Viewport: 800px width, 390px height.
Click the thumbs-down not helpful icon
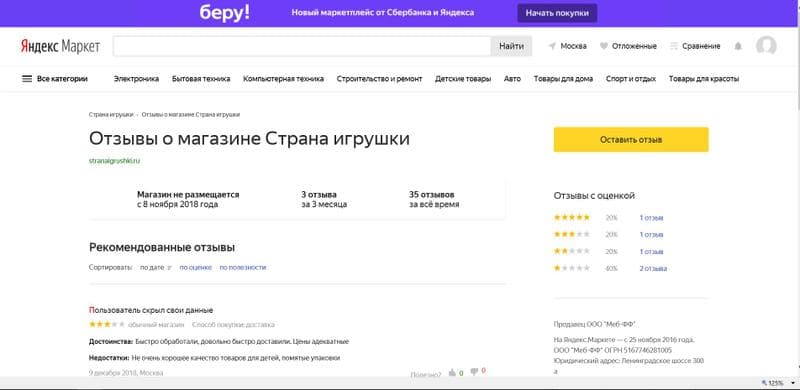click(473, 372)
